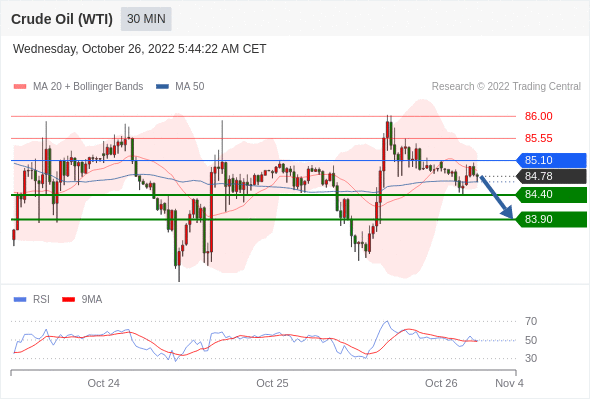Click the Crude Oil (WTI) title
The height and width of the screenshot is (400, 590).
click(x=62, y=19)
